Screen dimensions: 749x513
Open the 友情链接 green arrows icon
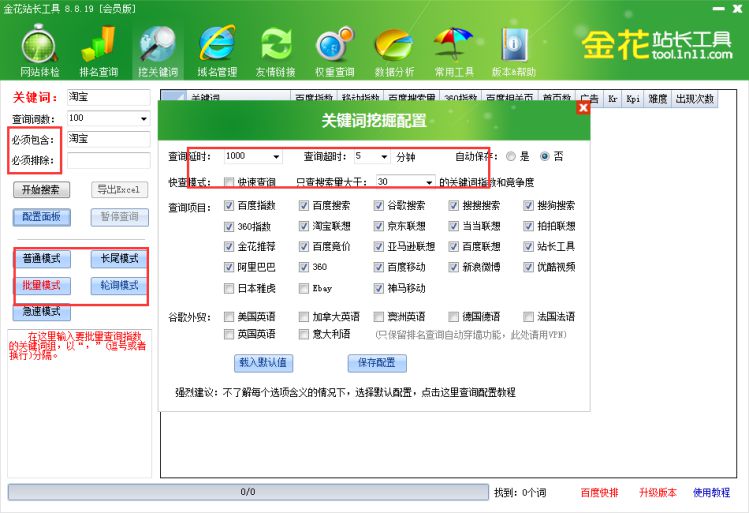click(x=276, y=52)
